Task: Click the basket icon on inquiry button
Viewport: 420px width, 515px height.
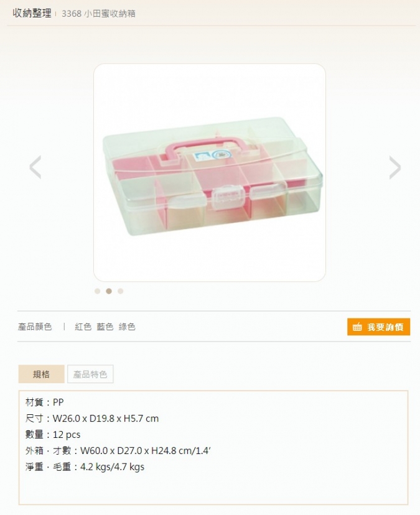Action: (x=357, y=327)
